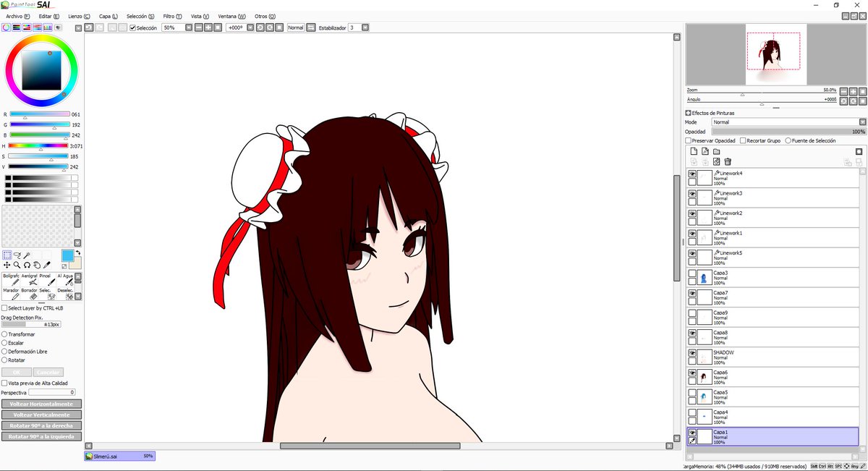The width and height of the screenshot is (868, 471).
Task: Choose the Agua watercolor brush
Action: 65,279
